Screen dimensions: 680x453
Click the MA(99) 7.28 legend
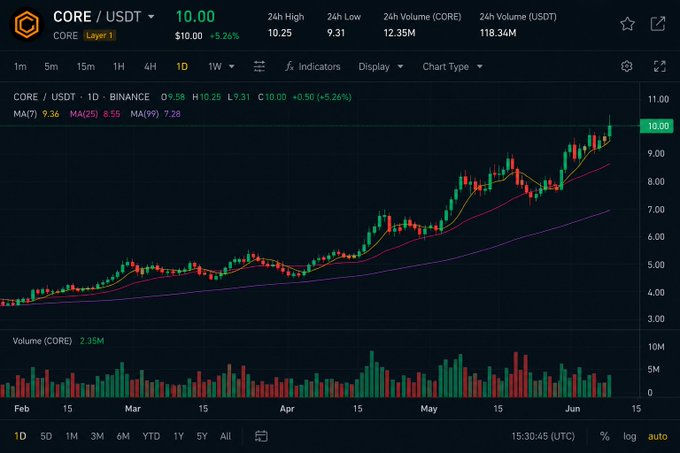[x=155, y=114]
